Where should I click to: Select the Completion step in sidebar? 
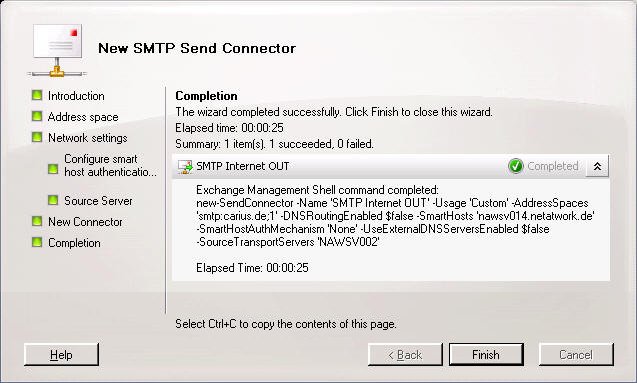(x=74, y=243)
